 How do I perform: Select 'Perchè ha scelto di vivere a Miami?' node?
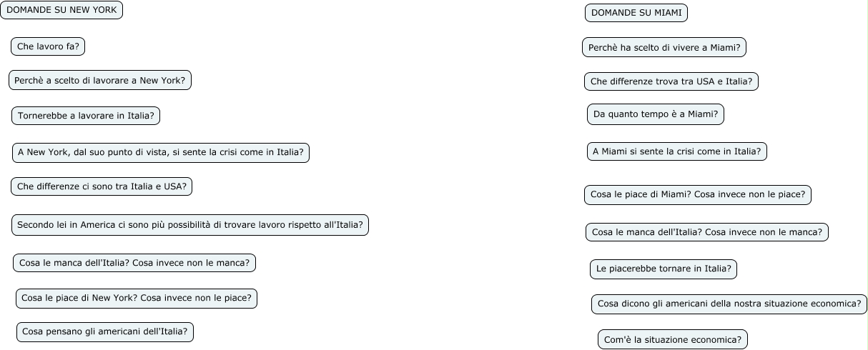pyautogui.click(x=664, y=47)
